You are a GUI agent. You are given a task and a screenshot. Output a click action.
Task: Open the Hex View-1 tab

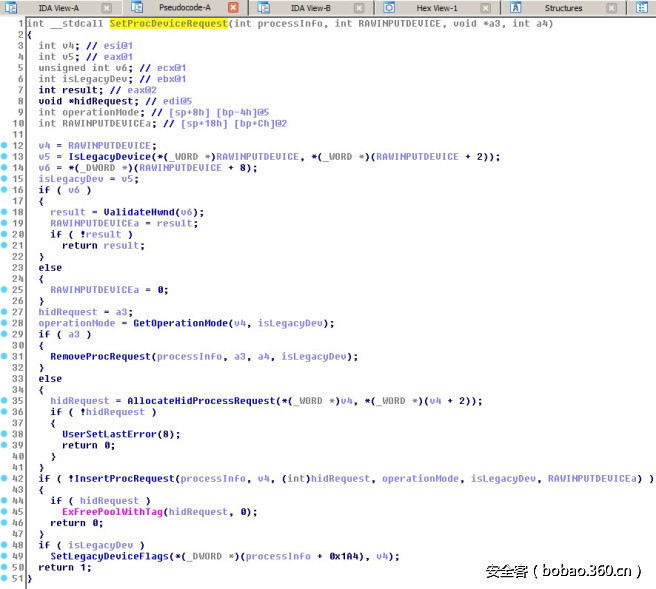(x=437, y=8)
